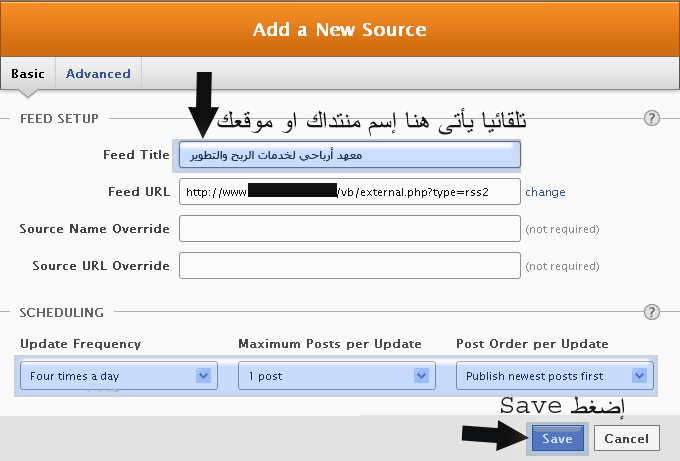Select the Basic tab
The height and width of the screenshot is (461, 680).
tap(27, 74)
